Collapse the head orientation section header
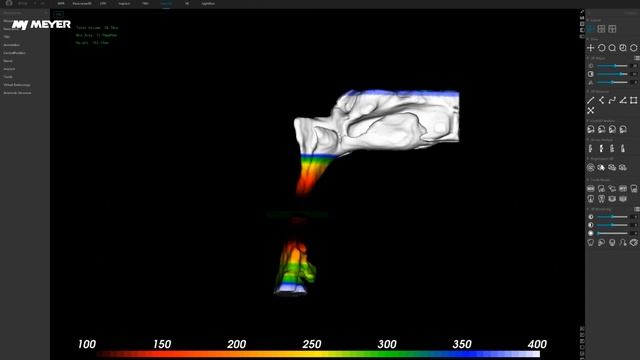The height and width of the screenshot is (360, 640). [588, 121]
